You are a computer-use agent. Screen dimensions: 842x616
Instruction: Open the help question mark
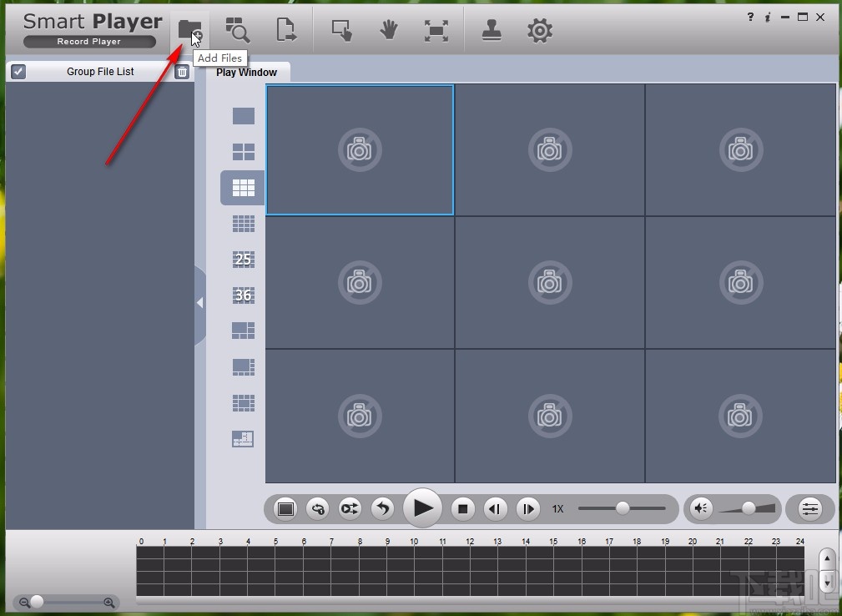(750, 18)
